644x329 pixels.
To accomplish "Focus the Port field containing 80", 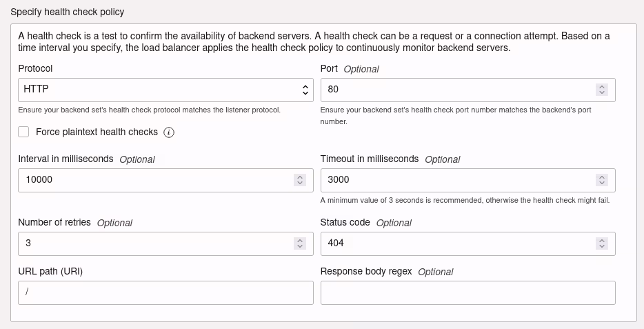I will click(x=455, y=90).
